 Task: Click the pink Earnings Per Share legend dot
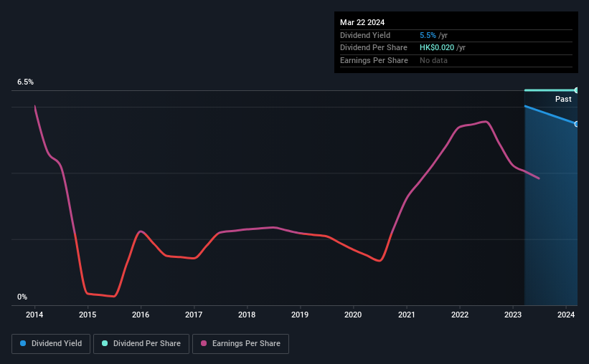coord(204,343)
